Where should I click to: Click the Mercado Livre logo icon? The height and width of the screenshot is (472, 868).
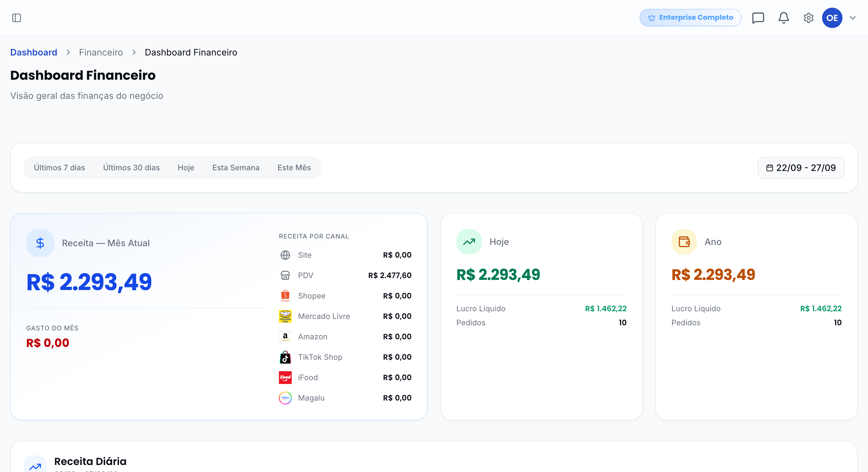click(285, 316)
